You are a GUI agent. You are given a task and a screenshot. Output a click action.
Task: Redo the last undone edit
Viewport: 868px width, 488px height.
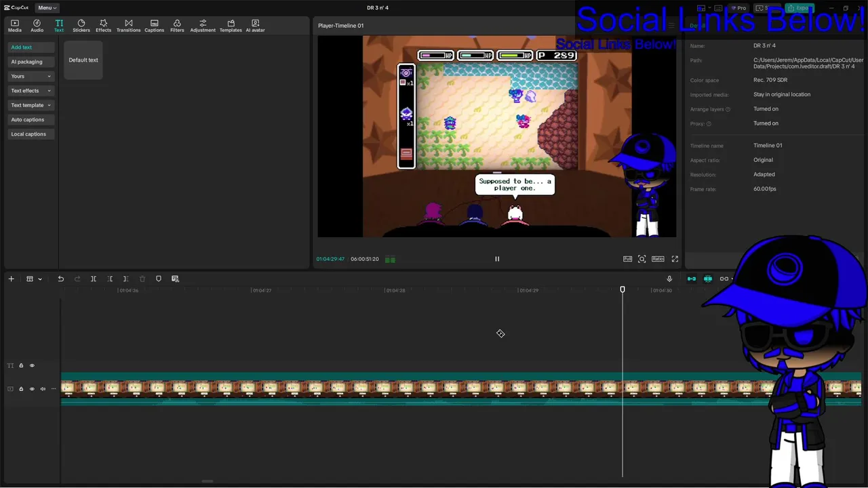click(77, 279)
